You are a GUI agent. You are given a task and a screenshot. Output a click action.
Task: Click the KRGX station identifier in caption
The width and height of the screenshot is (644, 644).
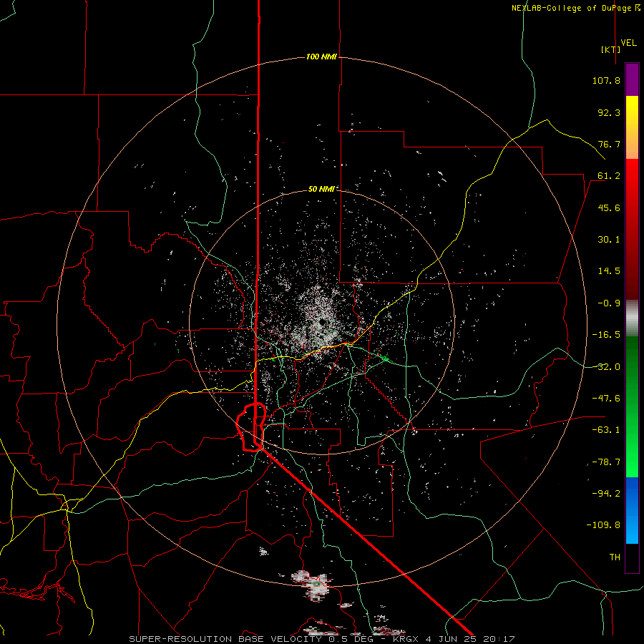pyautogui.click(x=406, y=639)
